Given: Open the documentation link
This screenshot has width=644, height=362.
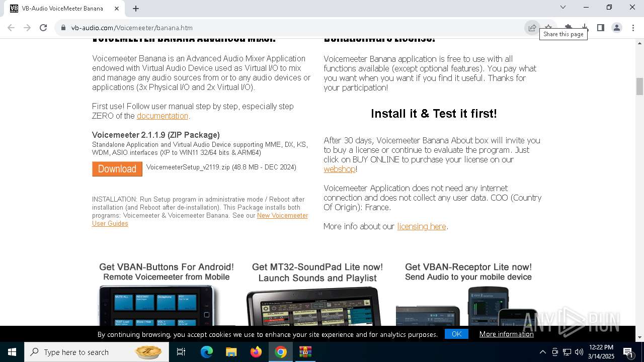Looking at the screenshot, I should coord(163,116).
